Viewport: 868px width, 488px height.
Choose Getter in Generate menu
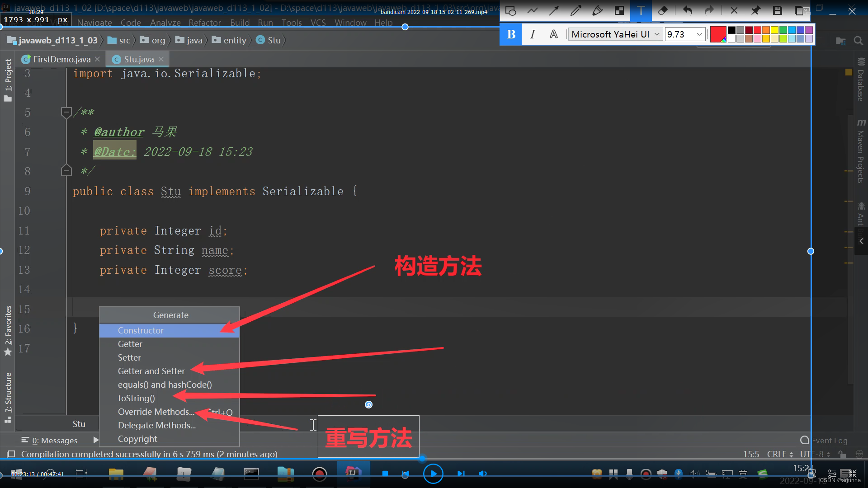[169, 344]
